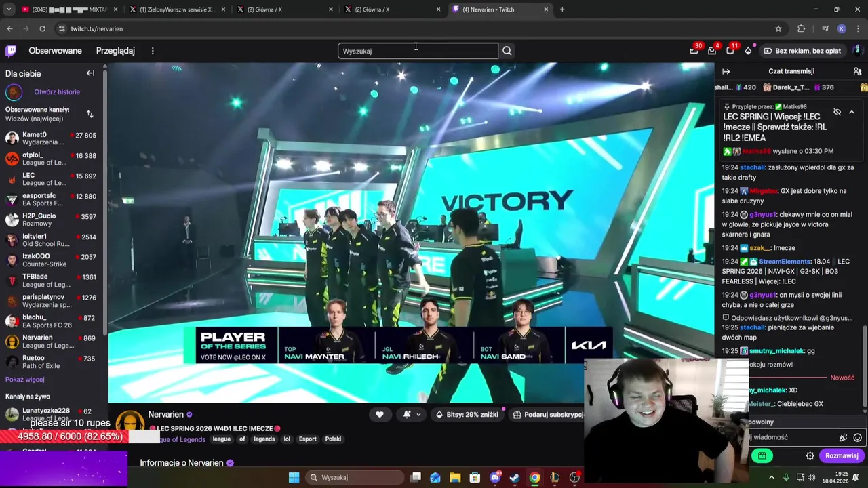The width and height of the screenshot is (868, 488).
Task: Open the Obserwowane tab
Action: click(x=55, y=51)
